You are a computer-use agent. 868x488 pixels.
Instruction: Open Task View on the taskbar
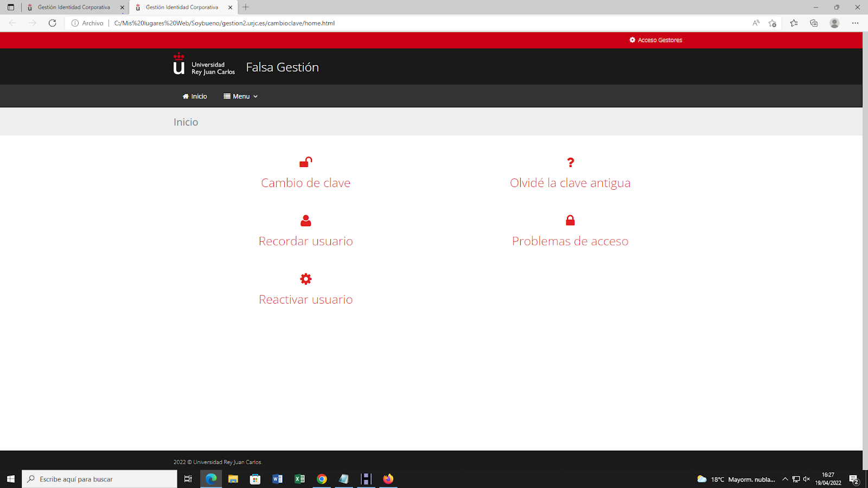(188, 479)
